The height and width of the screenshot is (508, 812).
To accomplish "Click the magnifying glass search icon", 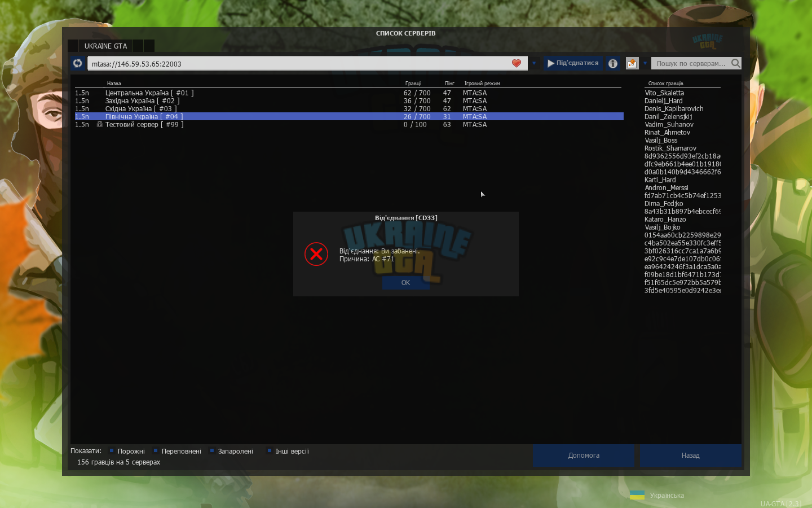I will point(736,63).
